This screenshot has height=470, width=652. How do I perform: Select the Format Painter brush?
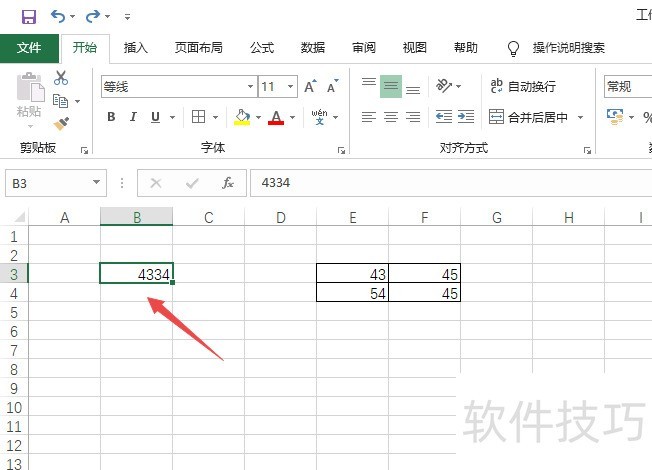tap(61, 123)
